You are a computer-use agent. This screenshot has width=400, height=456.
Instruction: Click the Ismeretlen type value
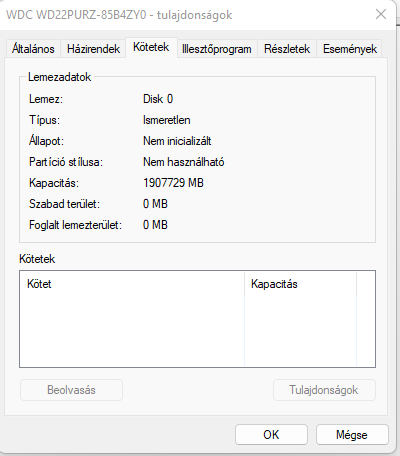[x=167, y=120]
